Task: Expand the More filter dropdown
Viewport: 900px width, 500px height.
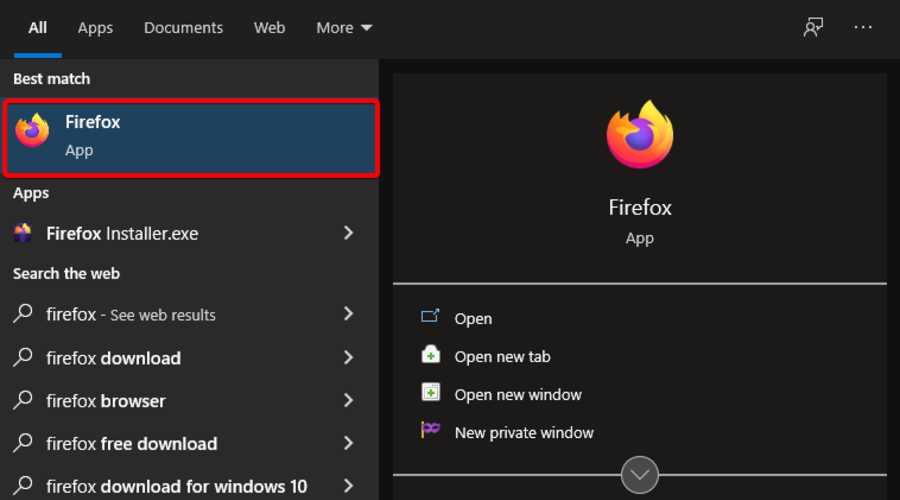Action: pos(344,28)
